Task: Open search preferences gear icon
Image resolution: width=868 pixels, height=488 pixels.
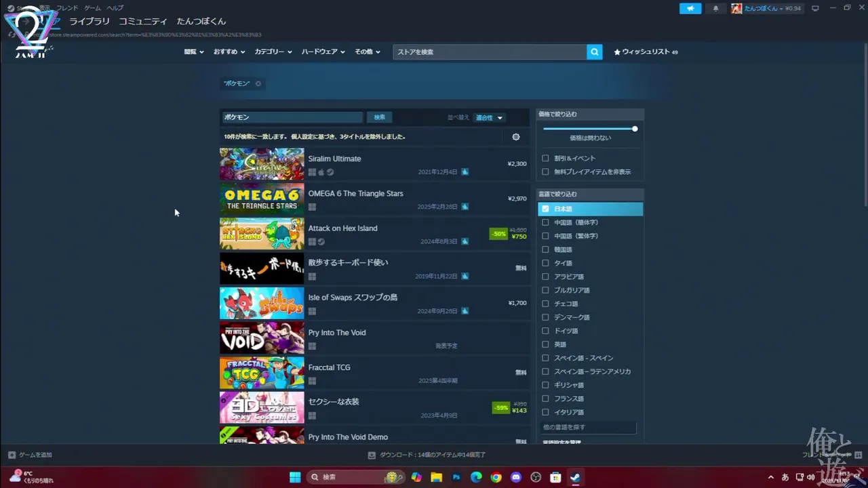Action: [516, 136]
